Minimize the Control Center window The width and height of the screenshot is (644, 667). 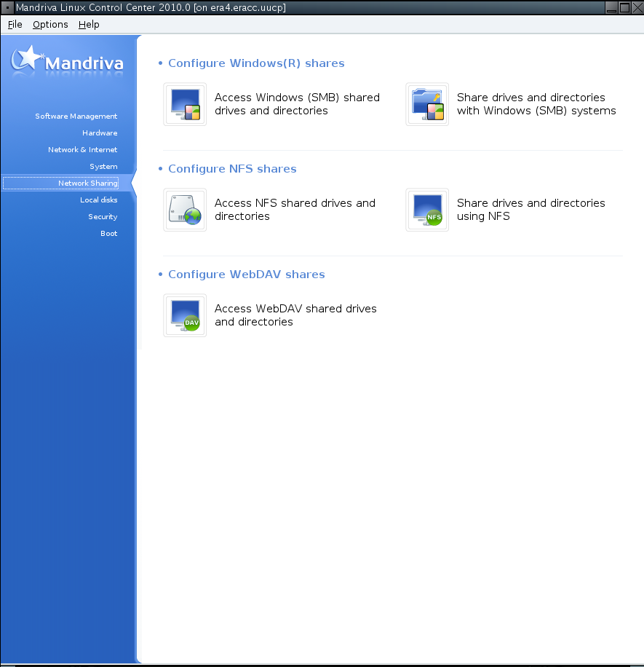(x=611, y=8)
